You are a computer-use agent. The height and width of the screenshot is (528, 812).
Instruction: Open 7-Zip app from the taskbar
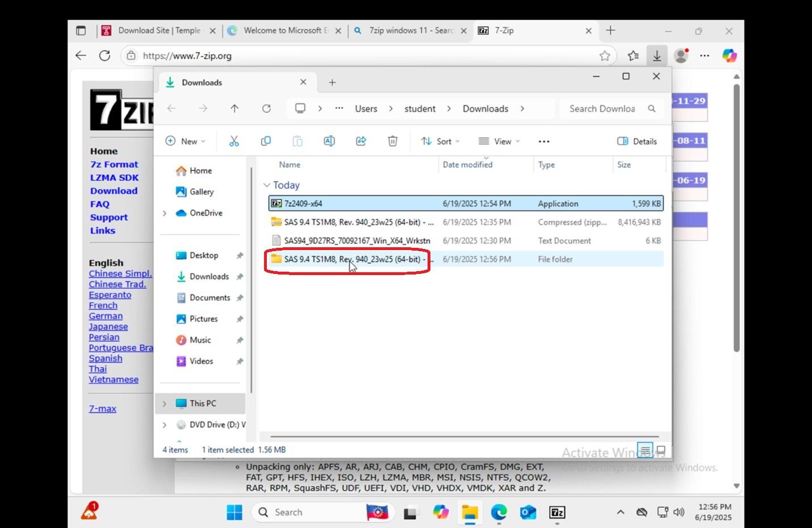tap(558, 513)
